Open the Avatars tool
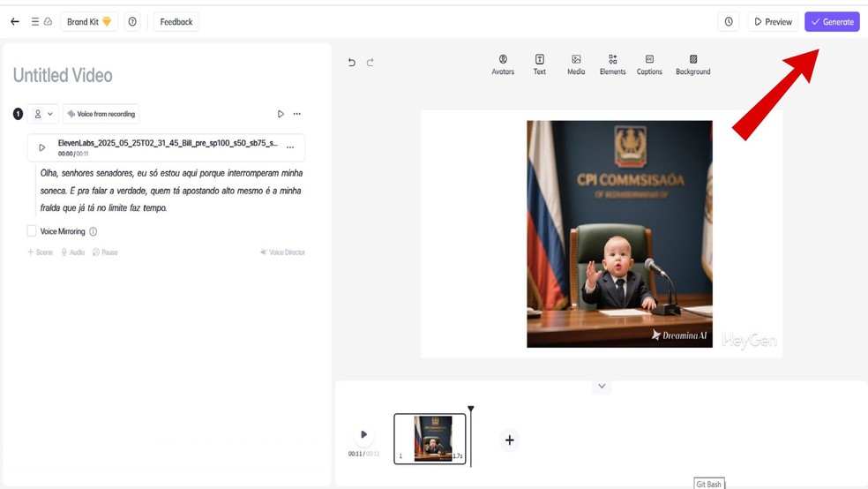The image size is (868, 489). [503, 64]
